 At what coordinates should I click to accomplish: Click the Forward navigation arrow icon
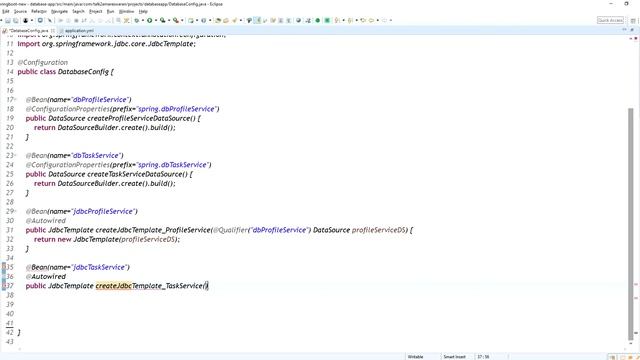point(384,20)
